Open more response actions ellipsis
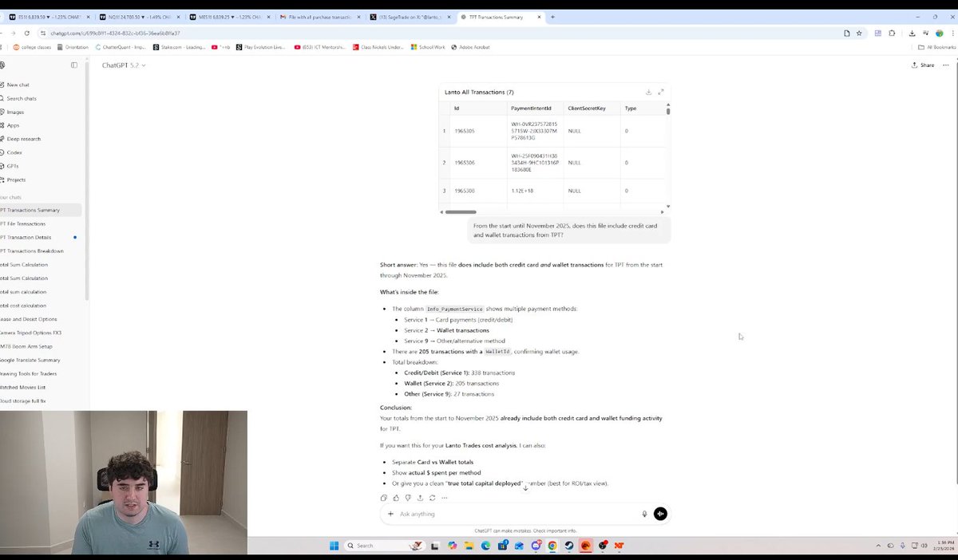 (445, 498)
